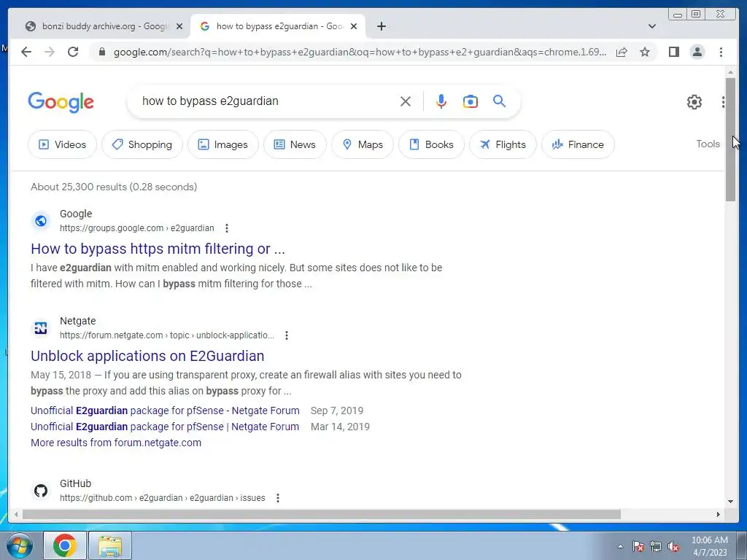Start voice search with the microphone
The height and width of the screenshot is (560, 747).
(441, 101)
